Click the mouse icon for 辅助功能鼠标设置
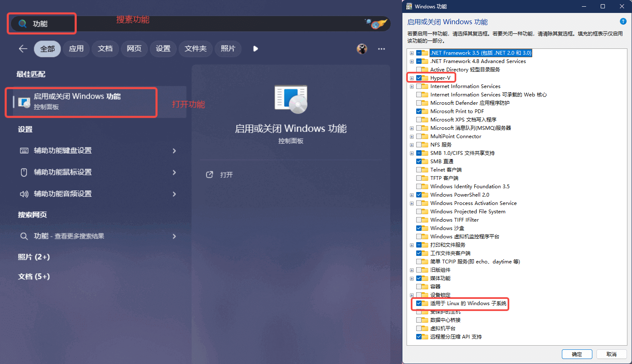The height and width of the screenshot is (364, 632). click(x=24, y=172)
